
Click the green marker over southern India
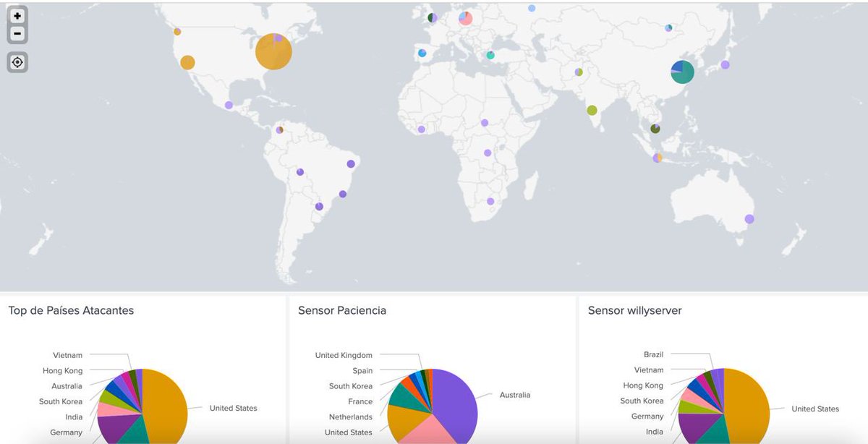click(x=592, y=111)
